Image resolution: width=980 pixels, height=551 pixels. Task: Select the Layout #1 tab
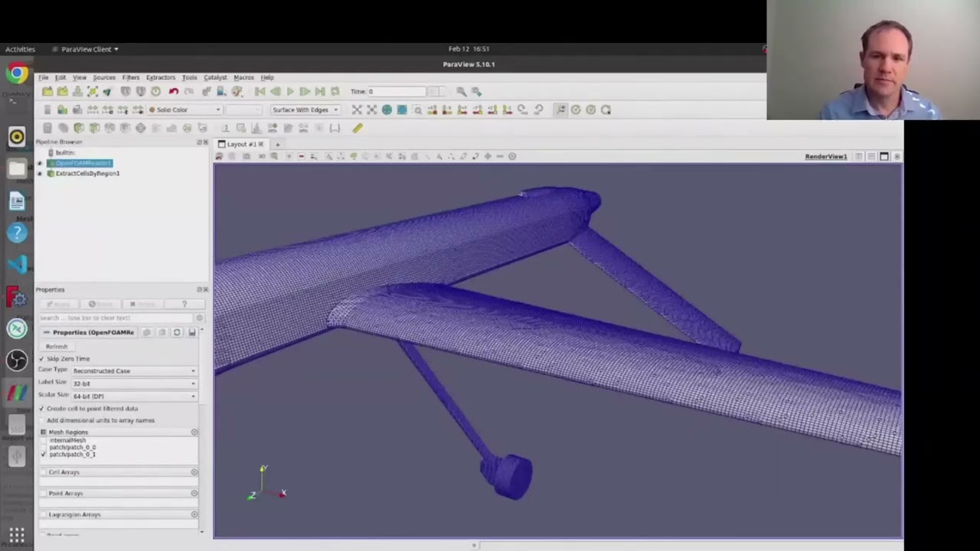pyautogui.click(x=241, y=144)
